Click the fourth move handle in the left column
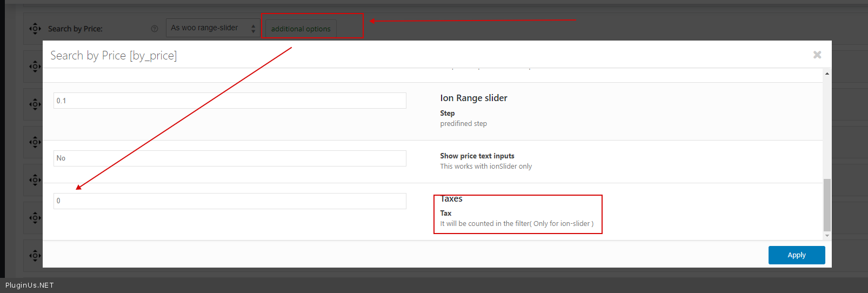868x293 pixels. (x=35, y=142)
